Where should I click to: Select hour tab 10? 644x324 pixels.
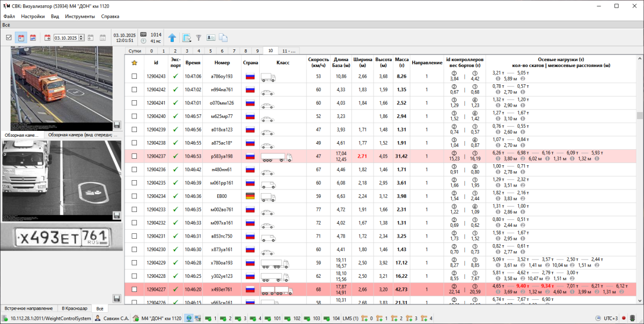click(x=270, y=51)
